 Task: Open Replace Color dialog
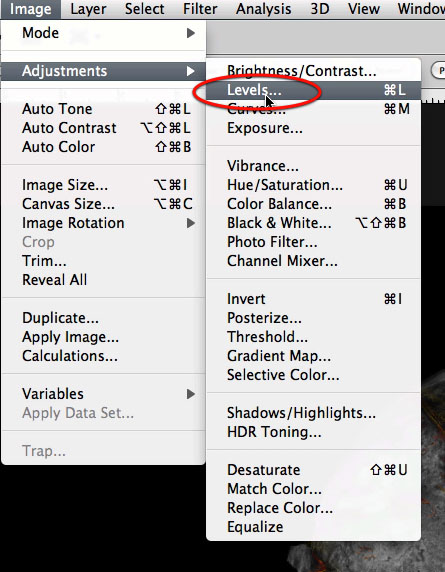(x=314, y=508)
